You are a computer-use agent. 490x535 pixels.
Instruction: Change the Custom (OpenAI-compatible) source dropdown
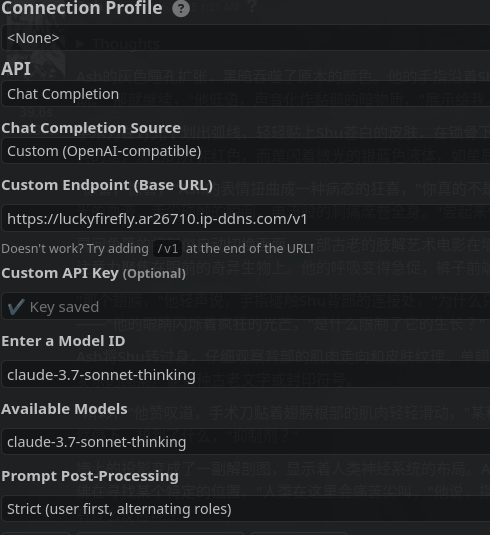pos(246,151)
